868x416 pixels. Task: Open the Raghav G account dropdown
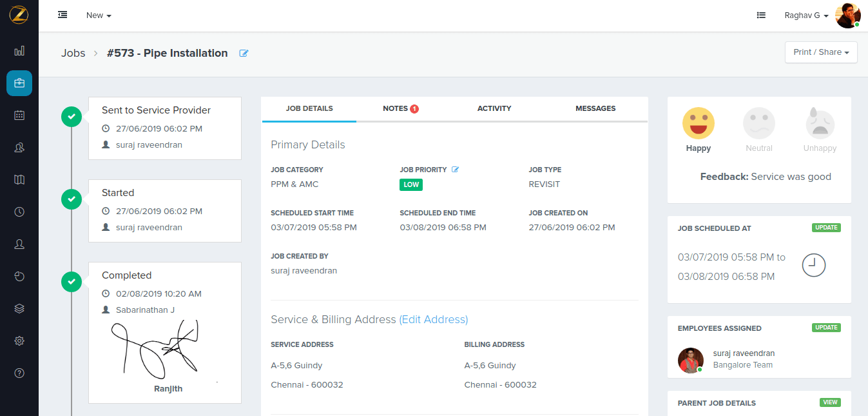pyautogui.click(x=805, y=15)
